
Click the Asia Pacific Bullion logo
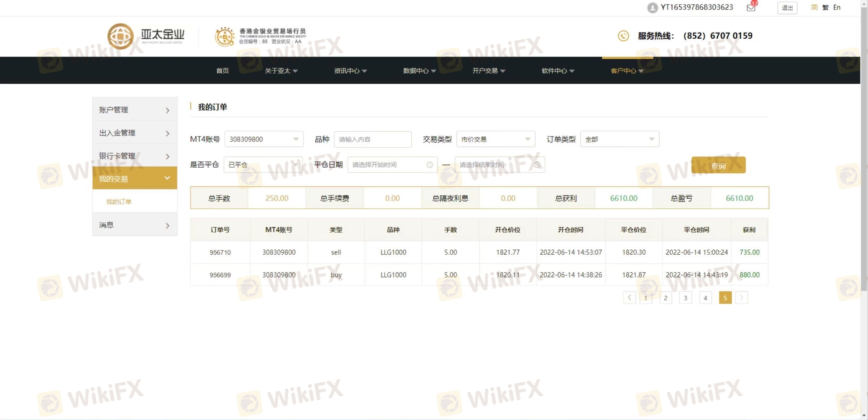pyautogui.click(x=145, y=36)
